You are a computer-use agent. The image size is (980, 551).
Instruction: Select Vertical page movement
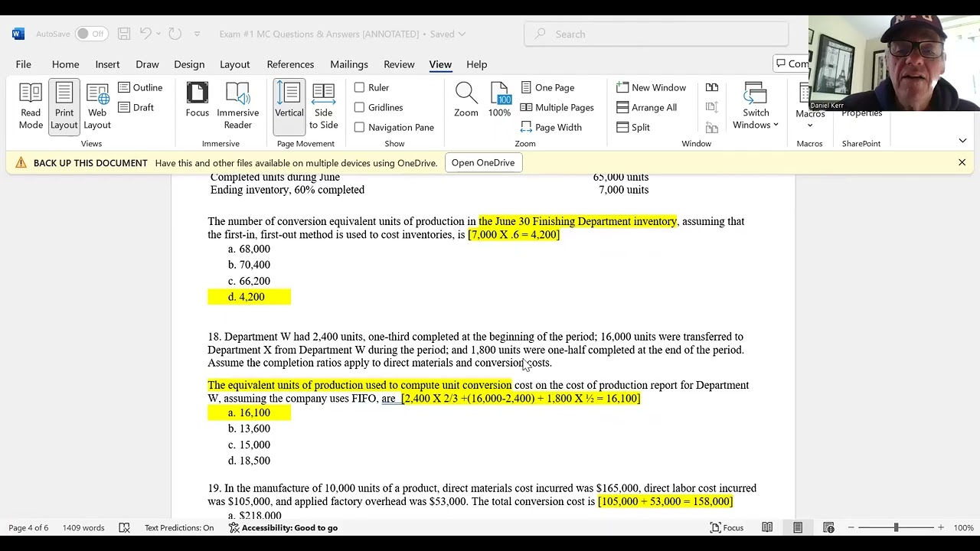click(289, 106)
